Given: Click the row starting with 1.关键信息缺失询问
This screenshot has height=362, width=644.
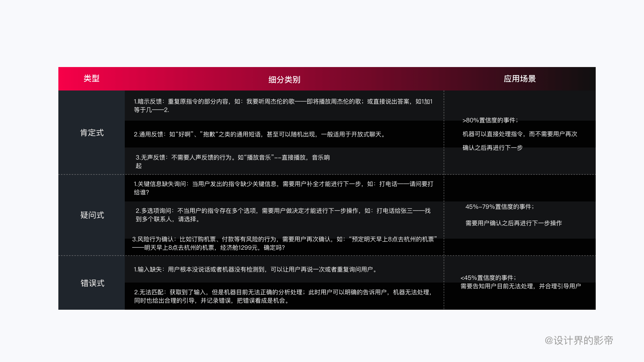Looking at the screenshot, I should pos(284,188).
